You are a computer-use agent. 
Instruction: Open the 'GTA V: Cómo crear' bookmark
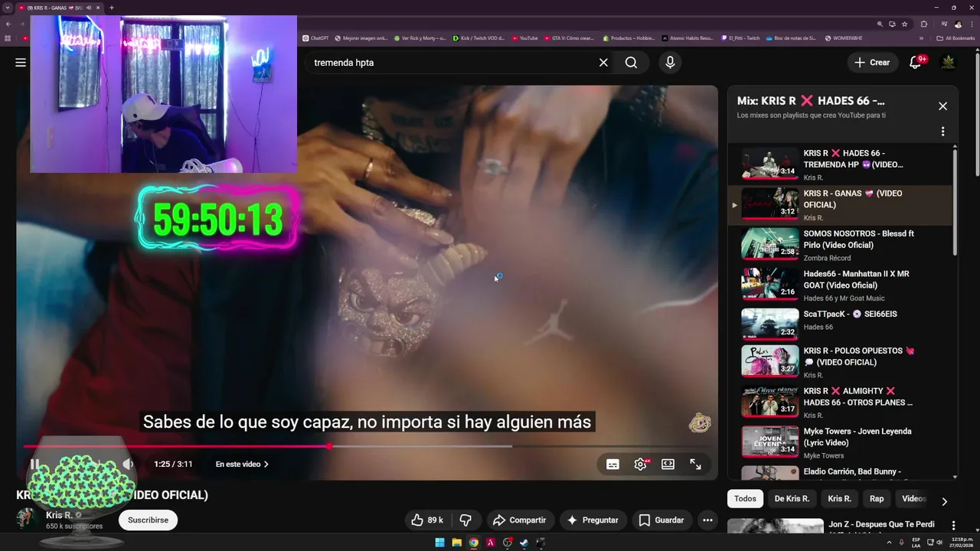569,38
